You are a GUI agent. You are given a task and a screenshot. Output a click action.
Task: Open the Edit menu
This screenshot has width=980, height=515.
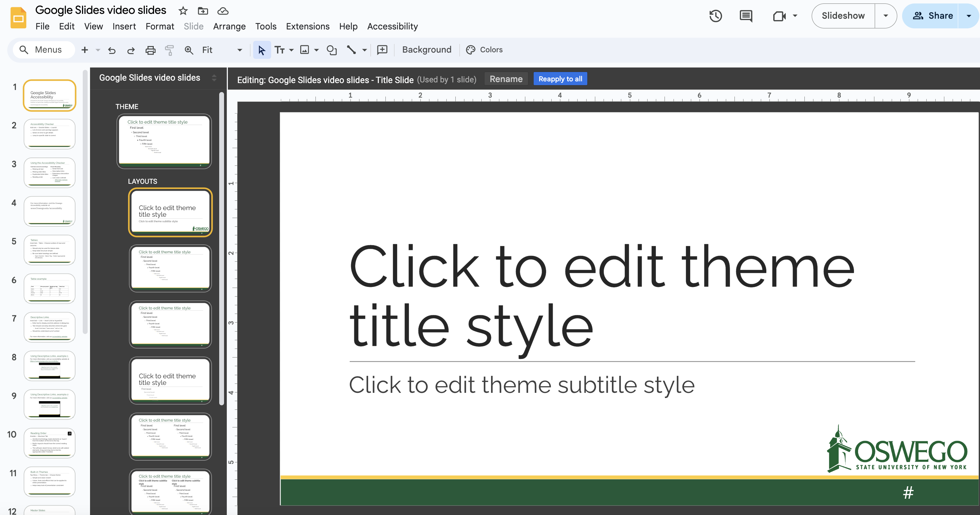click(66, 26)
